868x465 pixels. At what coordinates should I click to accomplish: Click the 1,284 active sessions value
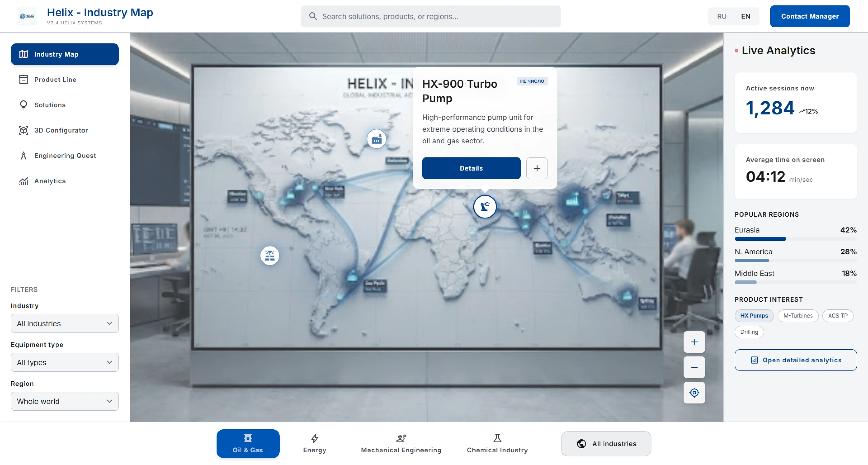point(770,108)
